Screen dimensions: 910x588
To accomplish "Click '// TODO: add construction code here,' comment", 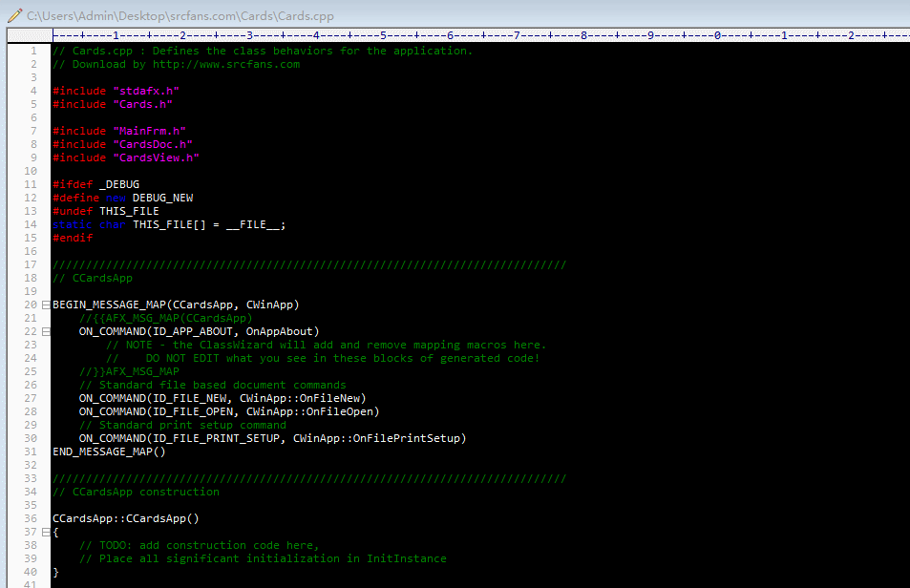I will 199,546.
